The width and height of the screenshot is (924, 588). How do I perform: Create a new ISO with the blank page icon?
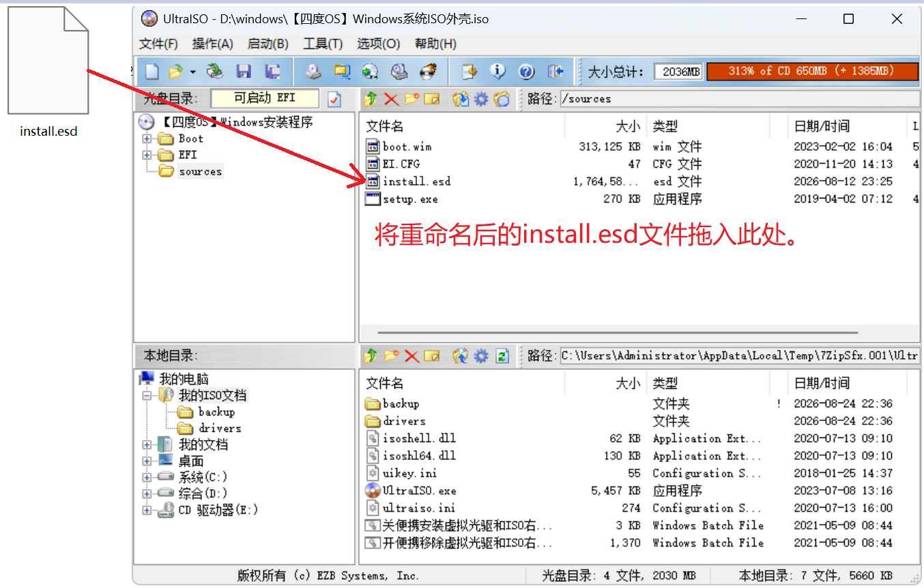152,71
